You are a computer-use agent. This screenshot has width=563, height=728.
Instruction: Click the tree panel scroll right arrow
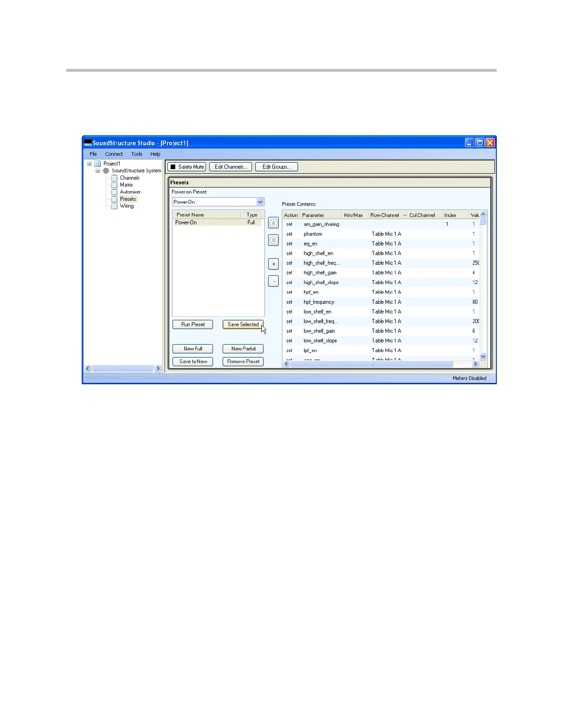(158, 369)
